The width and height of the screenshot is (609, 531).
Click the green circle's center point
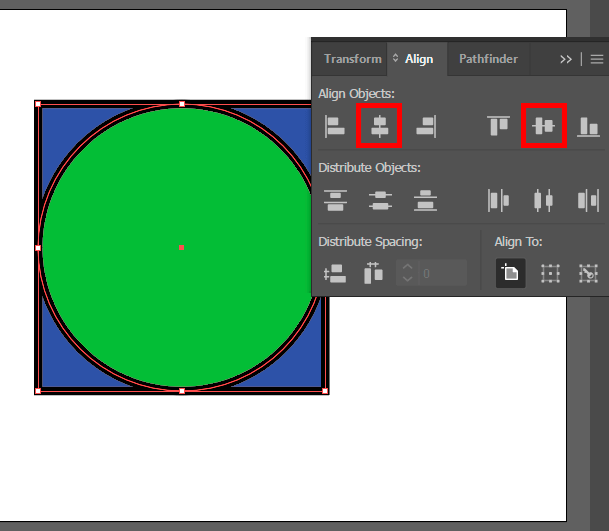pos(181,247)
